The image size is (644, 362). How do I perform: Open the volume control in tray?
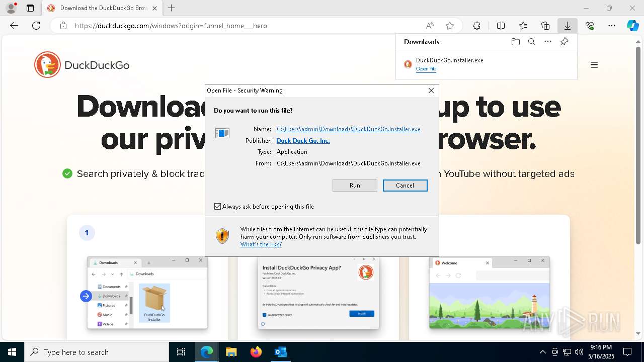[x=579, y=352]
